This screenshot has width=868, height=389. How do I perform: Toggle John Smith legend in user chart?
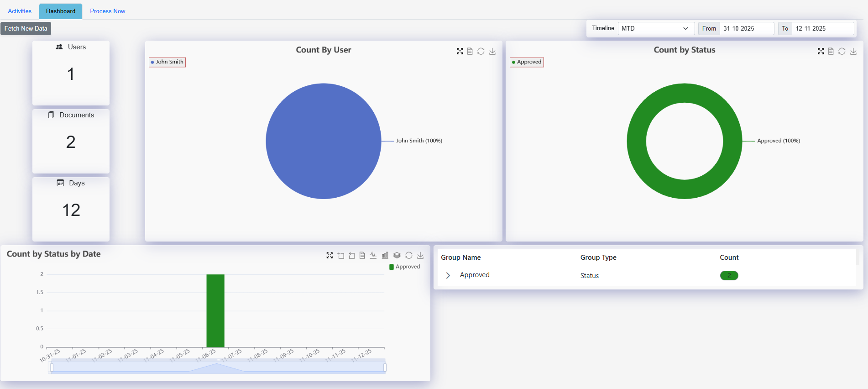[167, 62]
